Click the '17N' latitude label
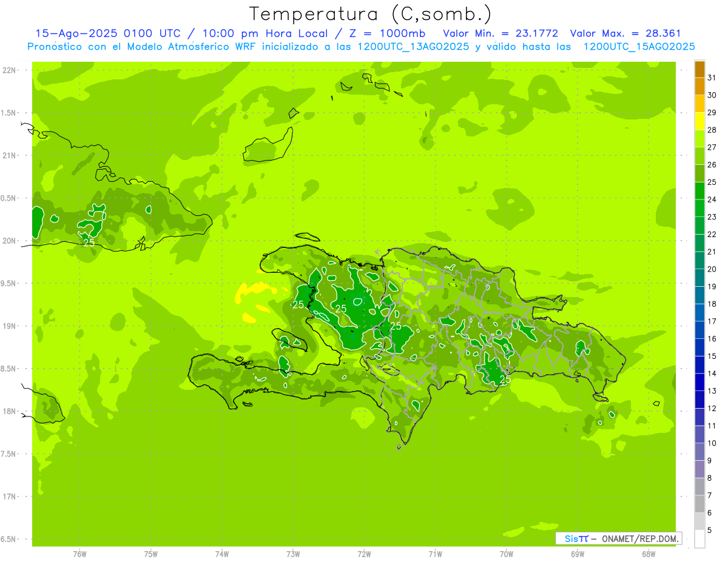 pyautogui.click(x=9, y=497)
